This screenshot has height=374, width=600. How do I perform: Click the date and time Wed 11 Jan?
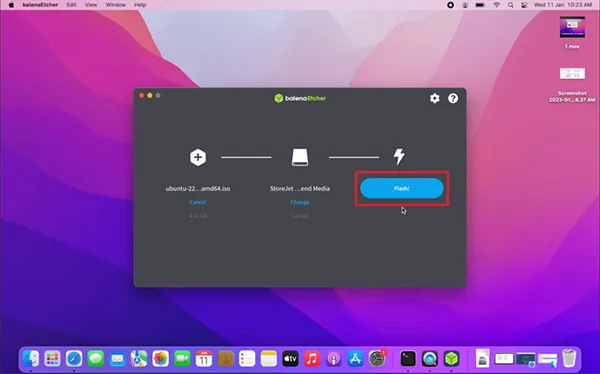(563, 5)
